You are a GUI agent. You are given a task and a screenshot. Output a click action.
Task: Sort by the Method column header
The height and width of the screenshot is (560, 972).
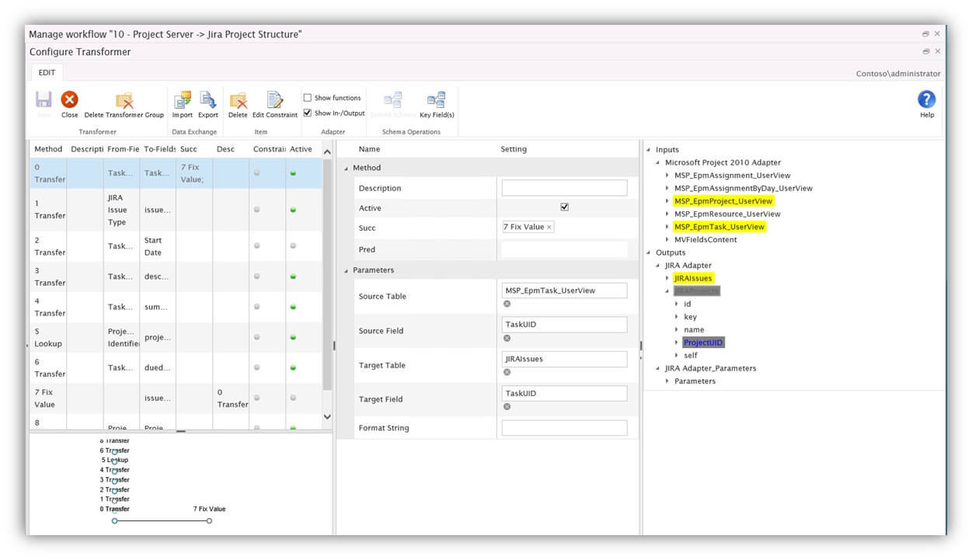[48, 149]
